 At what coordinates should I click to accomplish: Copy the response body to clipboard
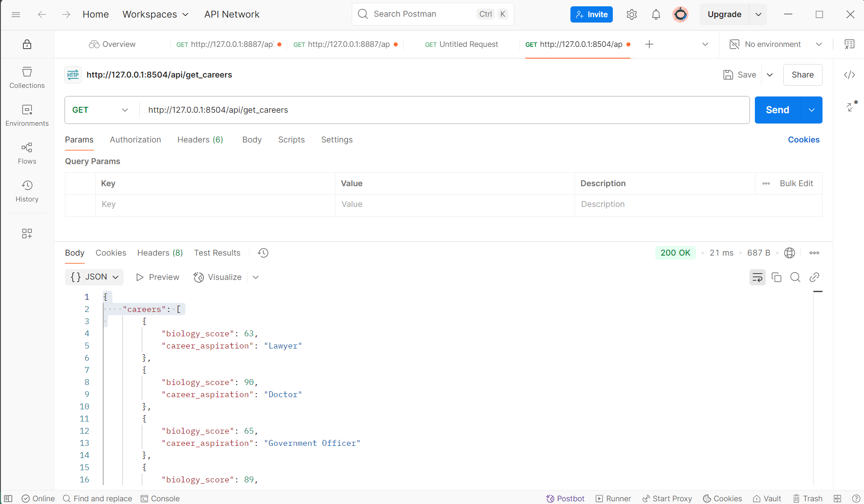(776, 277)
